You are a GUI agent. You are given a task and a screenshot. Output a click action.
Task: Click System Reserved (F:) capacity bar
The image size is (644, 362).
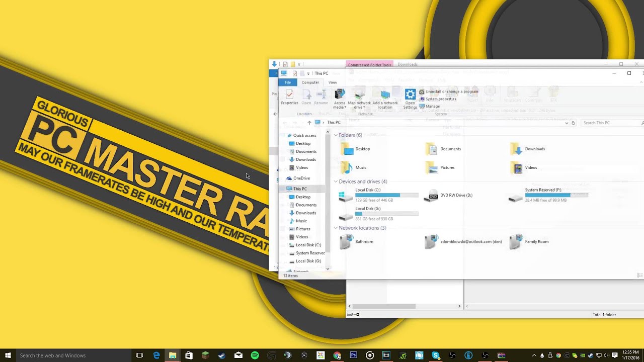pyautogui.click(x=556, y=195)
